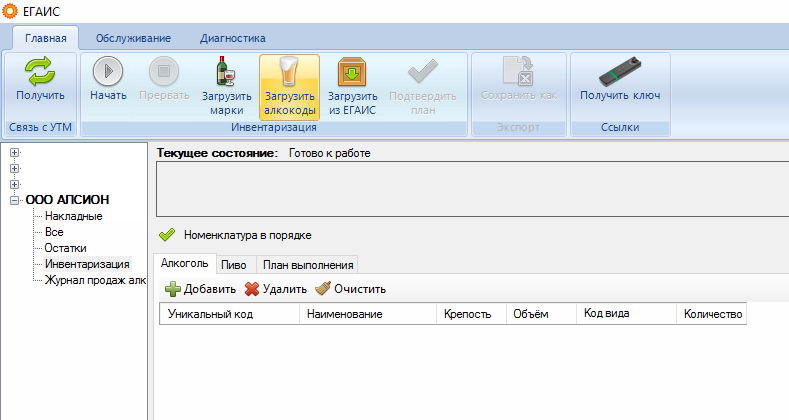This screenshot has width=789, height=420.
Task: Expand the second collapsed tree node
Action: click(15, 169)
